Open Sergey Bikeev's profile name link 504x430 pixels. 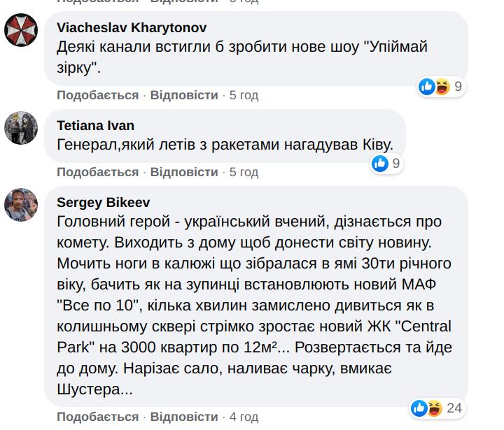[x=104, y=202]
